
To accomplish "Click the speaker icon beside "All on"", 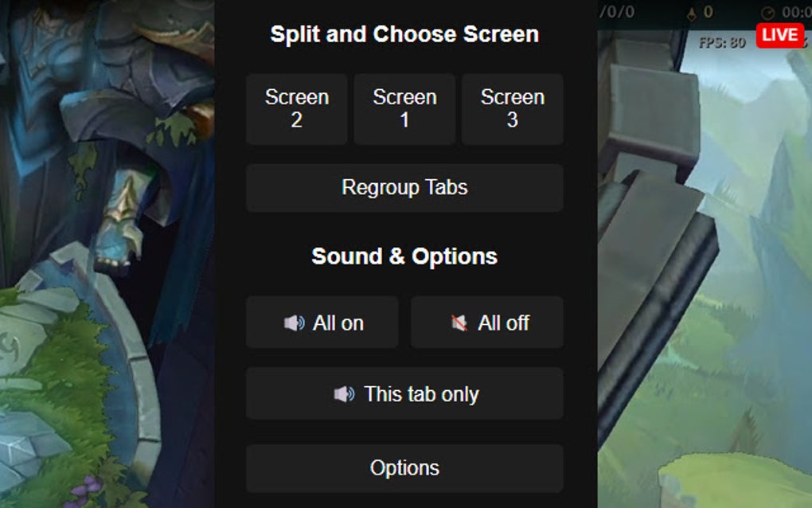I will [295, 322].
